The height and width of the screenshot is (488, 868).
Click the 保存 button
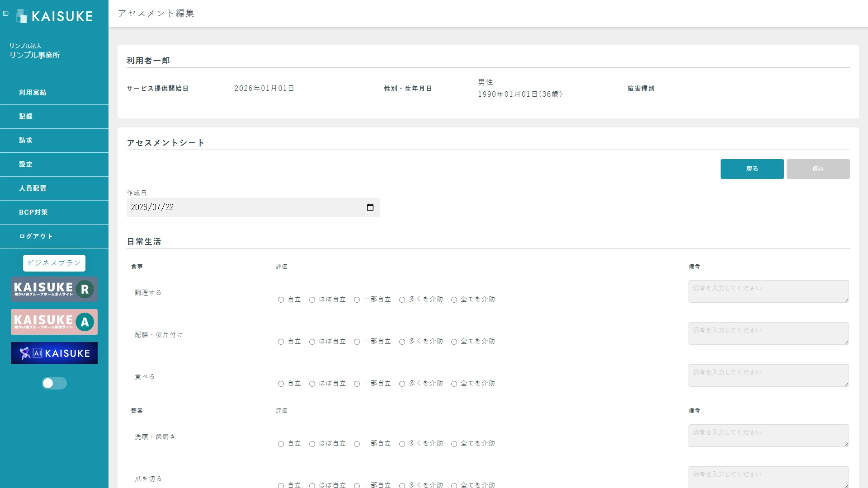click(x=818, y=169)
